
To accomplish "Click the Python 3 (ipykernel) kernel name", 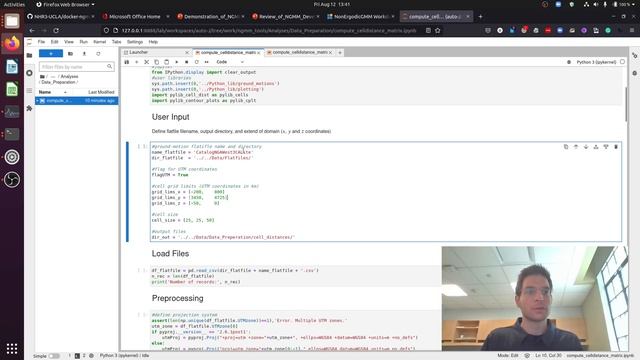I will pos(596,62).
